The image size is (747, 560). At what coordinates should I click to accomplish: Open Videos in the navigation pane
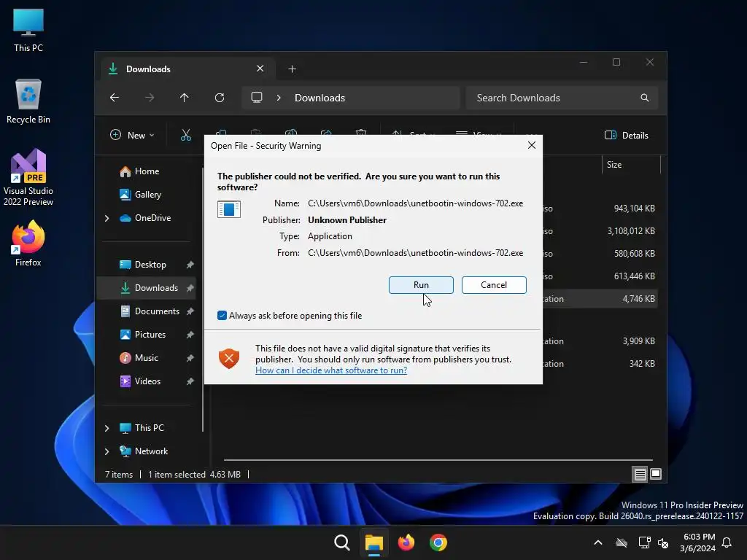pyautogui.click(x=147, y=381)
